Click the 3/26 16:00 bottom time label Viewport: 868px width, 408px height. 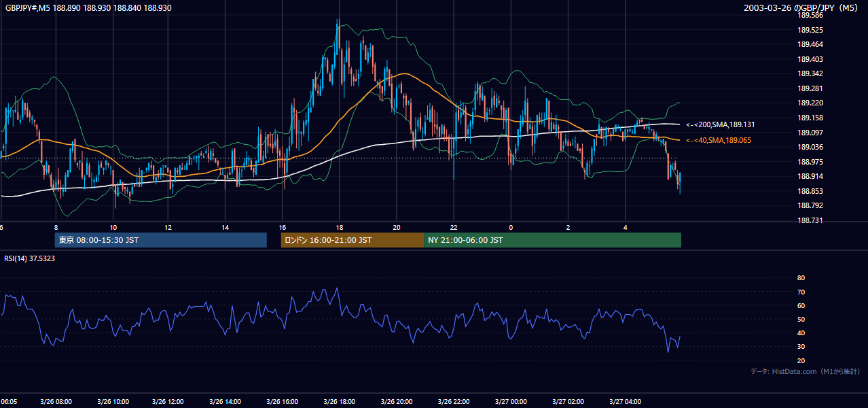click(x=283, y=401)
